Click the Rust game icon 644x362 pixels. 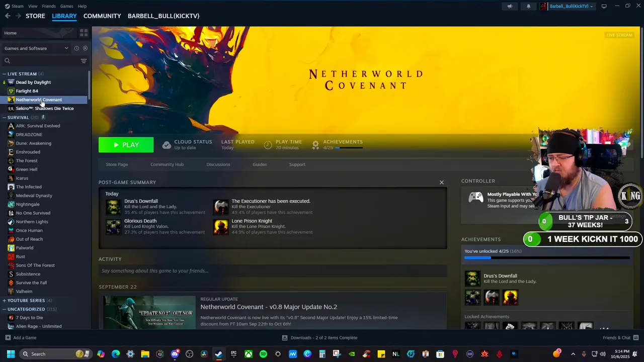coord(11,256)
